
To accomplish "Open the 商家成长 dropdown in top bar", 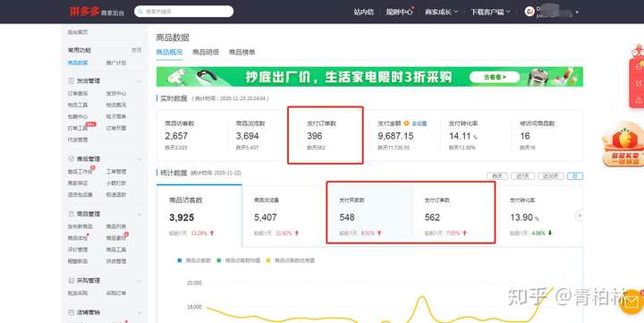I will click(x=442, y=12).
